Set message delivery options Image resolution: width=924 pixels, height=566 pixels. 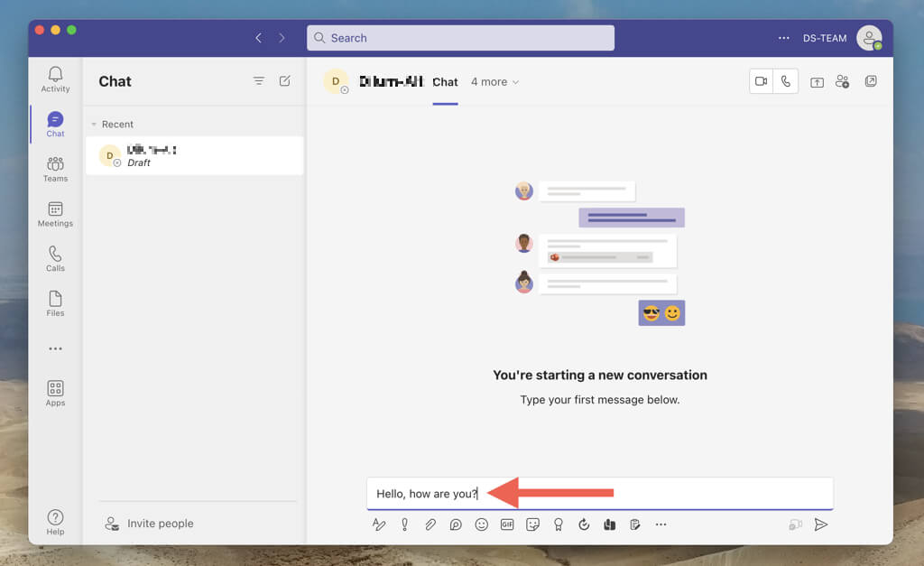coord(405,524)
